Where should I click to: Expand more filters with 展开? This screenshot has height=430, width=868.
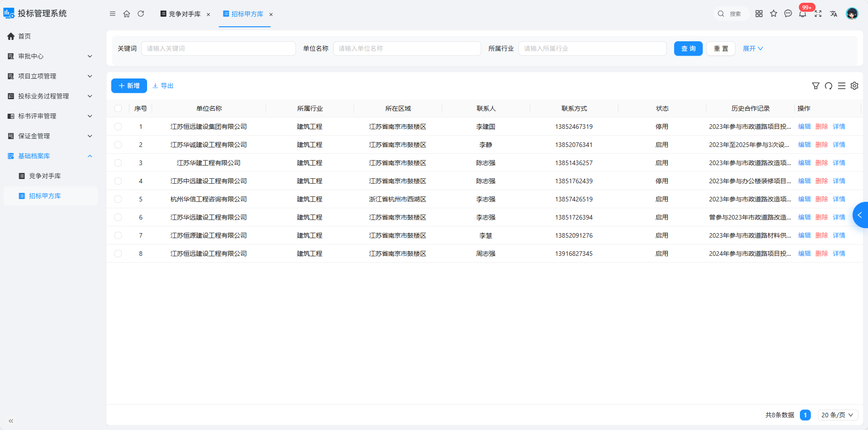click(x=753, y=49)
